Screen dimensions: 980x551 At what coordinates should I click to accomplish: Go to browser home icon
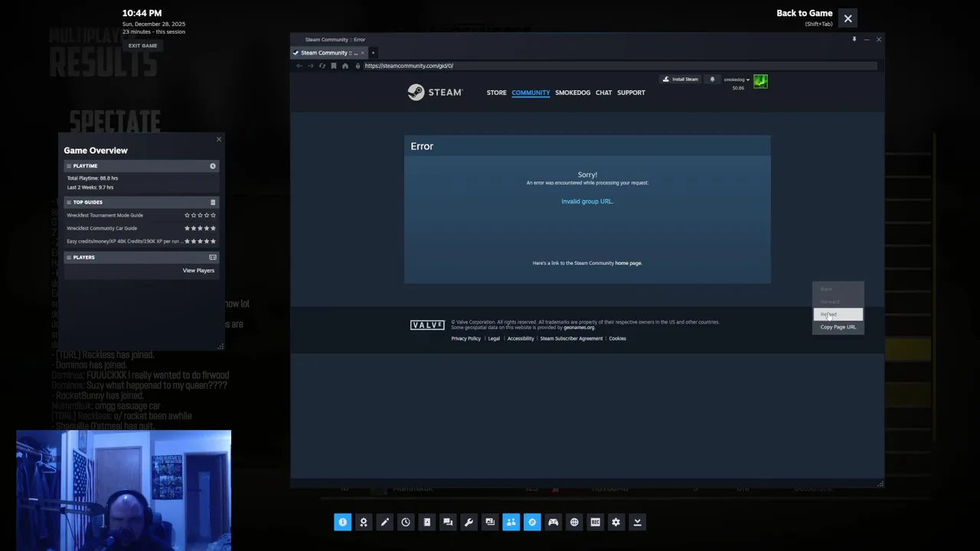click(x=345, y=66)
